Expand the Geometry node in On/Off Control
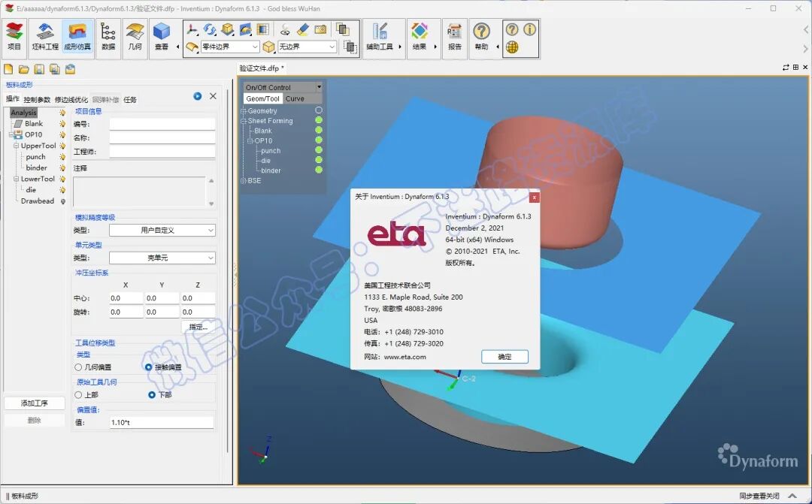The image size is (812, 504). pyautogui.click(x=244, y=110)
